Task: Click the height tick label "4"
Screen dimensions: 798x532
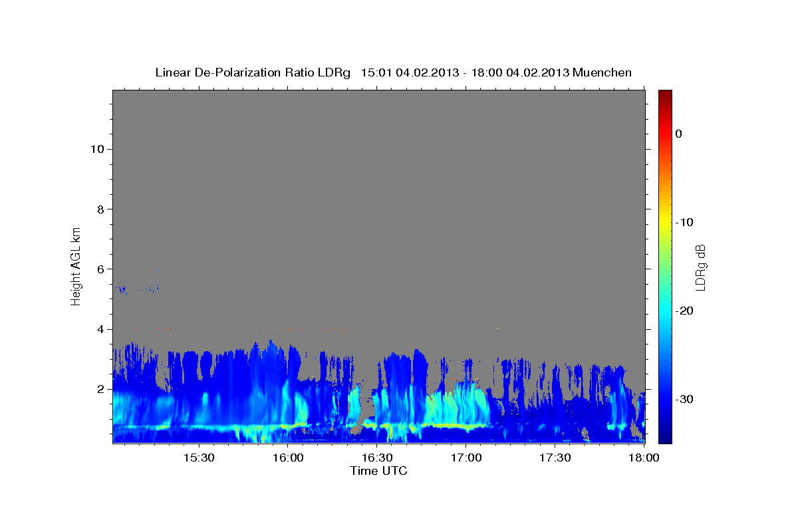Action: (x=100, y=329)
